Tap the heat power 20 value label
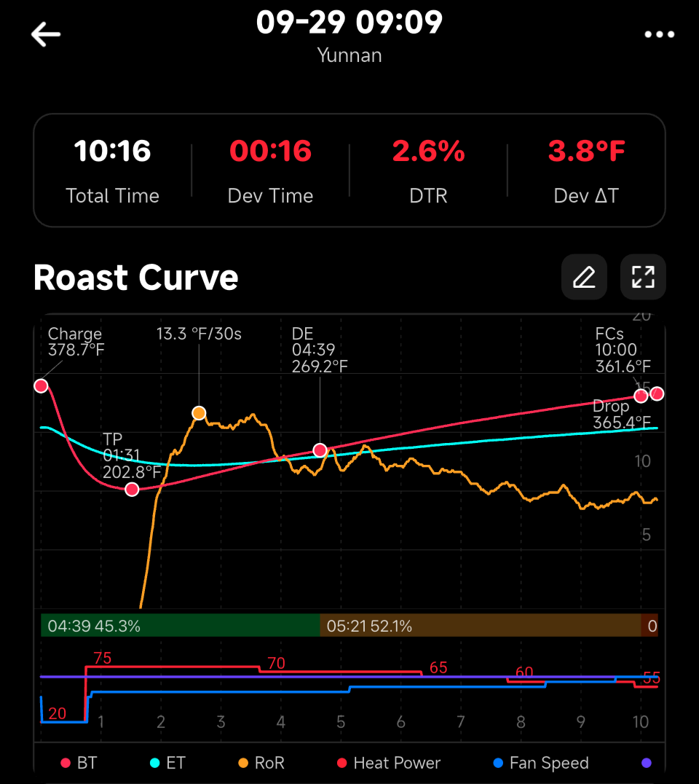Screen dimensions: 699x784 coord(57,713)
